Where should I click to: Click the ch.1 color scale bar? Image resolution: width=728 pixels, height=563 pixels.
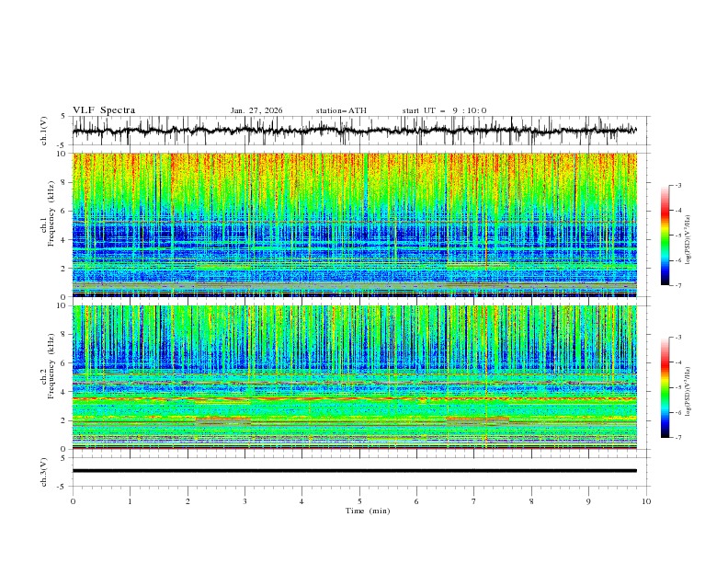[665, 236]
